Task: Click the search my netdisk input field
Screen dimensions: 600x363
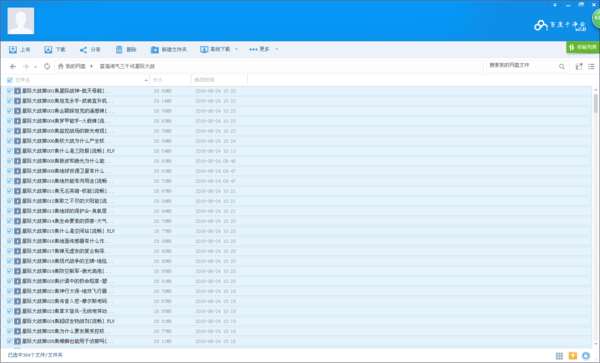Action: [522, 66]
